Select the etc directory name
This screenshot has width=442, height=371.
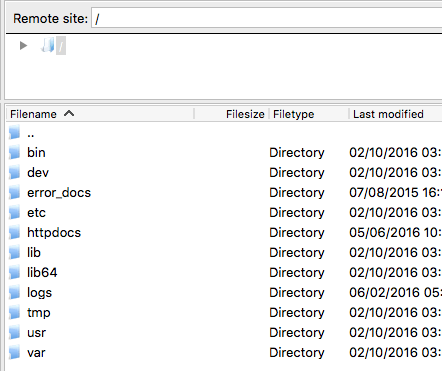[x=36, y=212]
